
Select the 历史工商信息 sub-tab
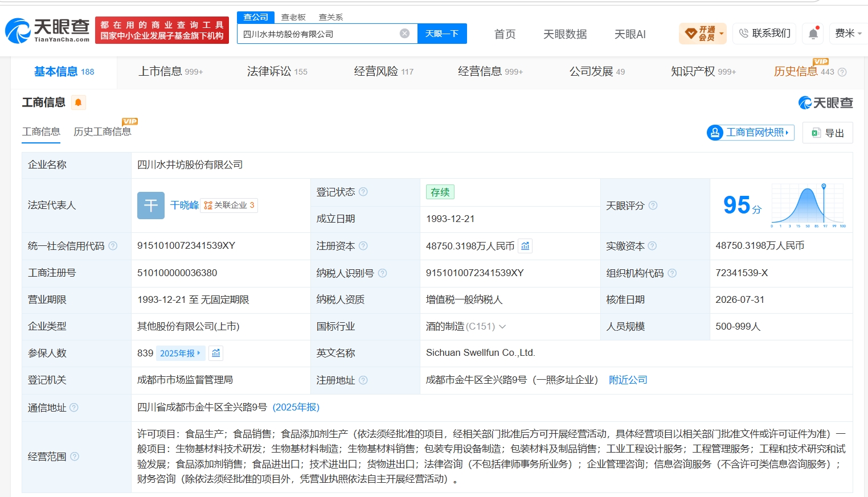pyautogui.click(x=103, y=132)
